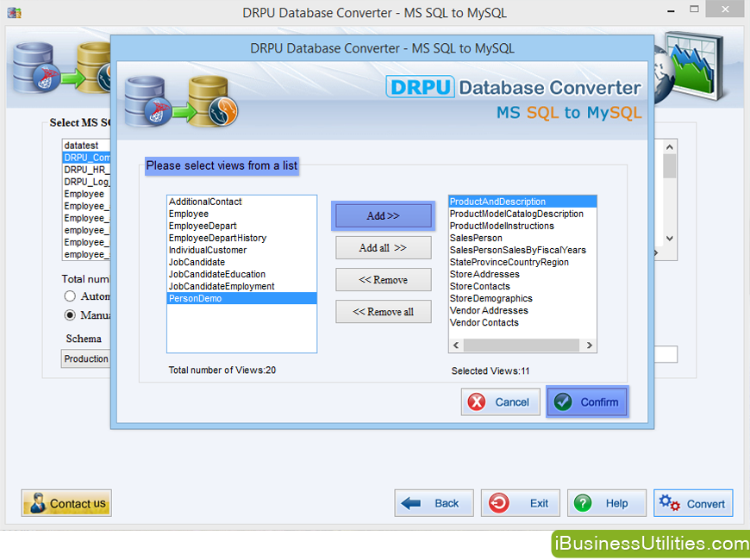The image size is (750, 560).
Task: Select Employee in the available views list
Action: point(241,214)
